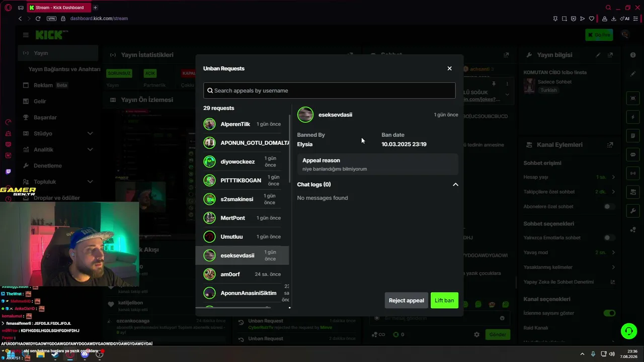Screen dimensions: 644x362
Task: Open the Kick hamburger menu
Action: tap(26, 35)
